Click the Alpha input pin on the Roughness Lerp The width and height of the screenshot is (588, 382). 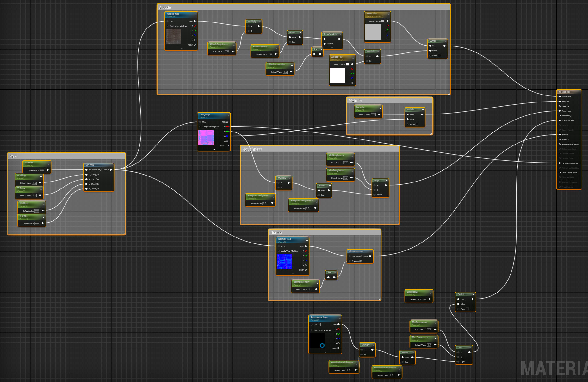(374, 195)
